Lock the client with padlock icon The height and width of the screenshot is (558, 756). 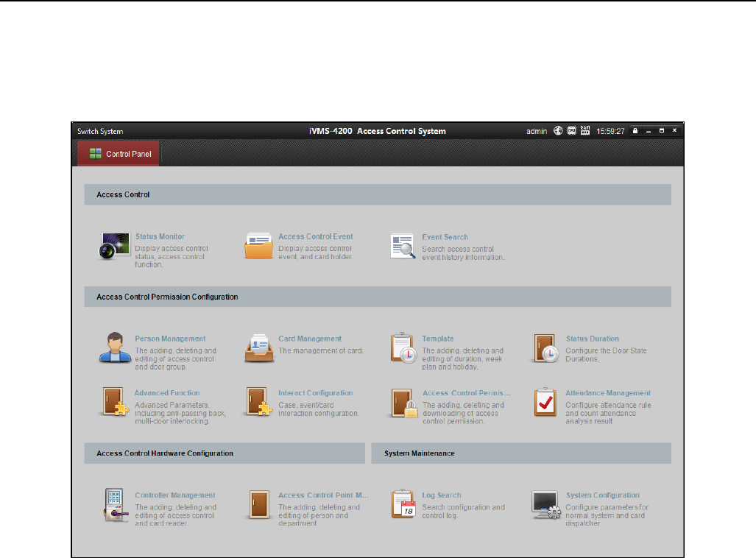click(x=635, y=131)
